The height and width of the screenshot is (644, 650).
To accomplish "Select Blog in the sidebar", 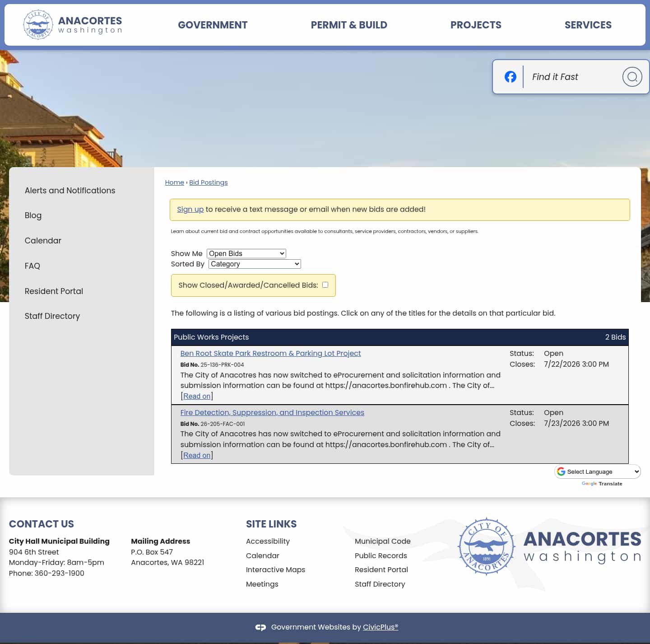I will coord(33,215).
